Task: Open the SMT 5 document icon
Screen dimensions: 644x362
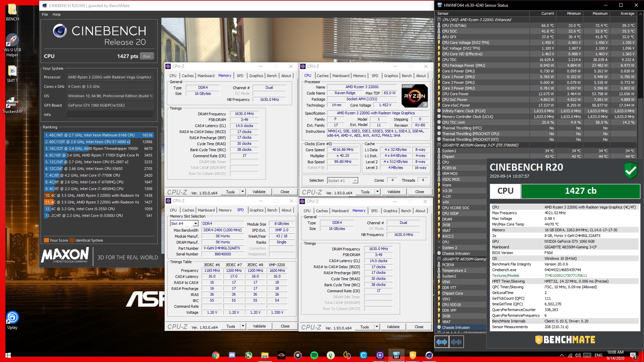Action: (x=12, y=74)
